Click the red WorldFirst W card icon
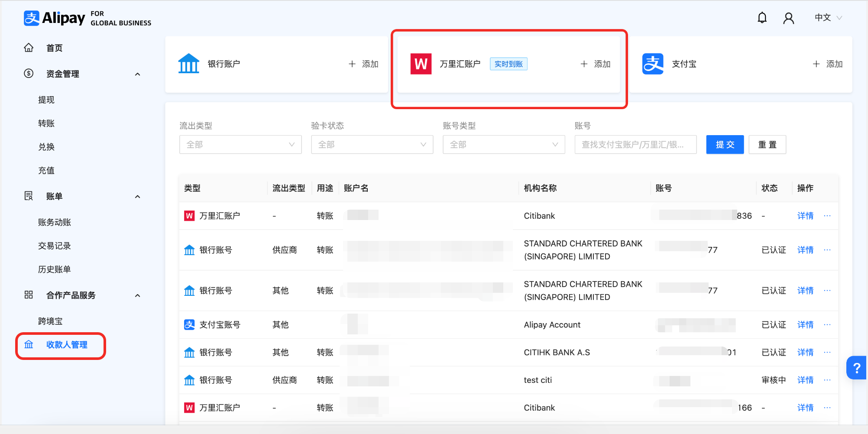This screenshot has height=434, width=868. [421, 64]
